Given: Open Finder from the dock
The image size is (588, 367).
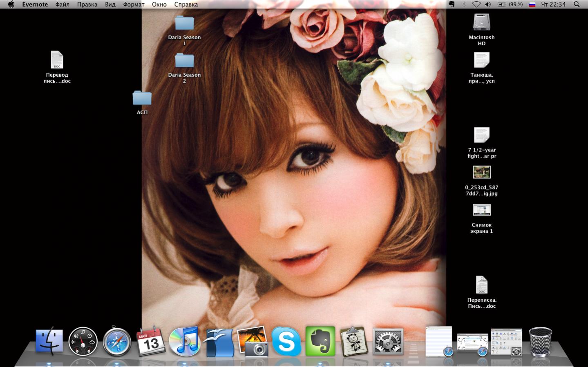Looking at the screenshot, I should 49,341.
